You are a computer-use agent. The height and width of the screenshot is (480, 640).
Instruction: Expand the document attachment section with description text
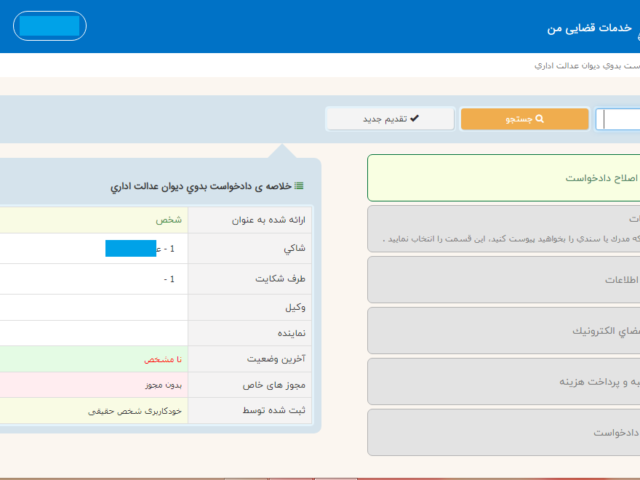click(503, 229)
